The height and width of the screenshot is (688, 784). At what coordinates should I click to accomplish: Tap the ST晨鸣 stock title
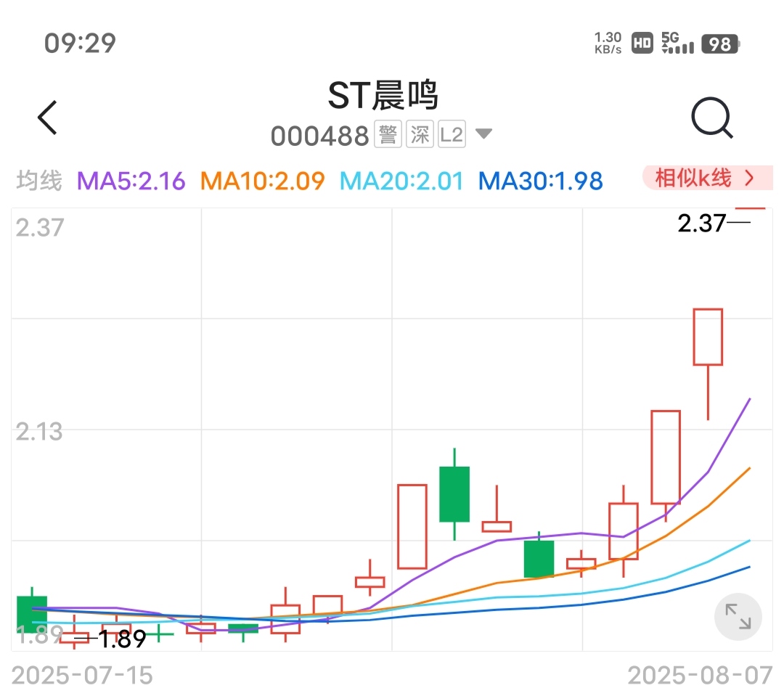click(x=383, y=95)
